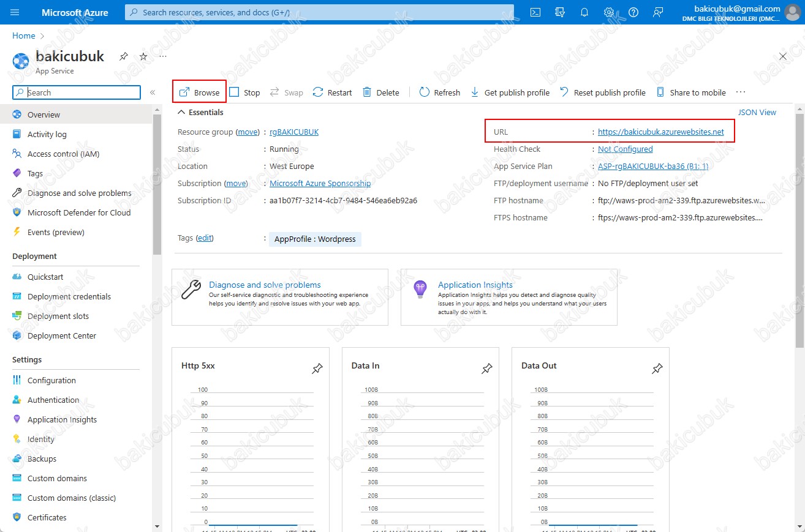Open Identity settings
Image resolution: width=805 pixels, height=532 pixels.
(x=76, y=439)
